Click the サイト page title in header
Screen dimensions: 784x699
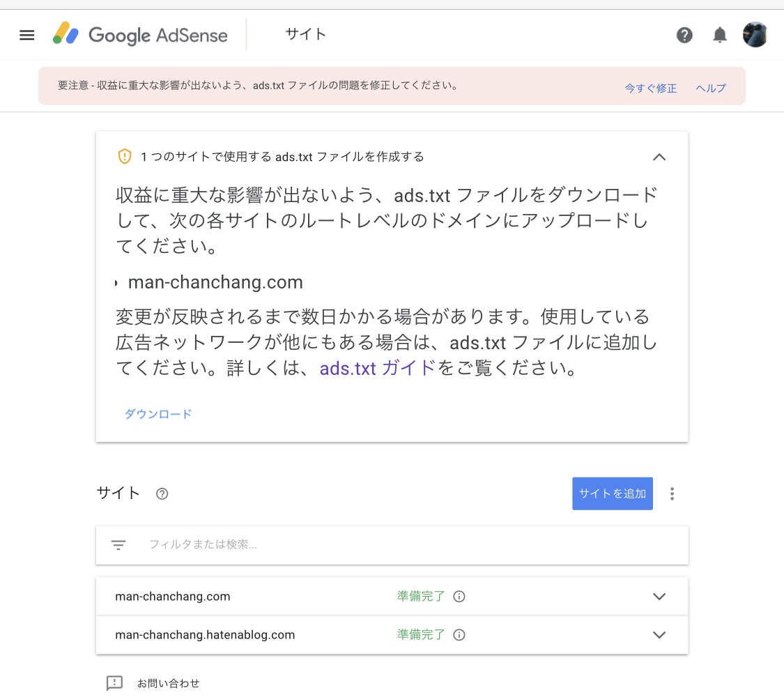click(x=305, y=34)
